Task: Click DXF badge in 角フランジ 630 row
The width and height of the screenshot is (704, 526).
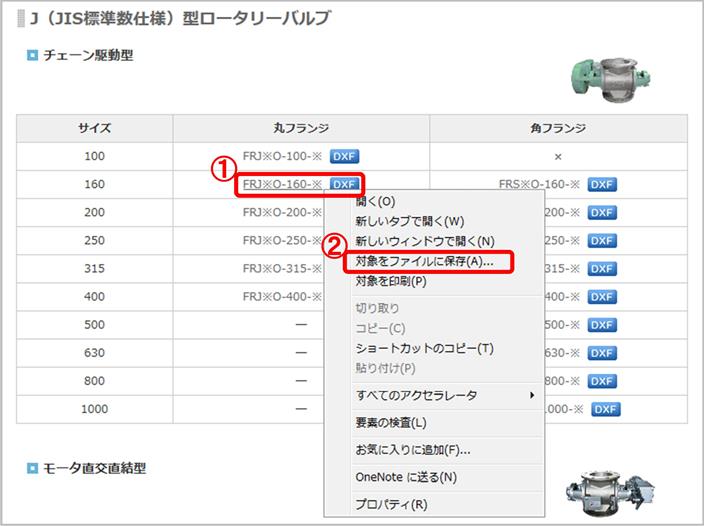Action: coord(602,353)
